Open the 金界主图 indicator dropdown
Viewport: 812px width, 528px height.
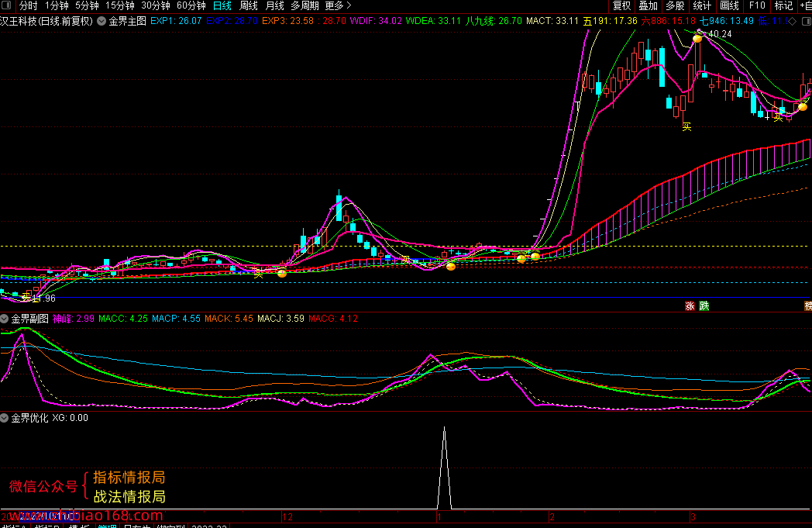102,21
